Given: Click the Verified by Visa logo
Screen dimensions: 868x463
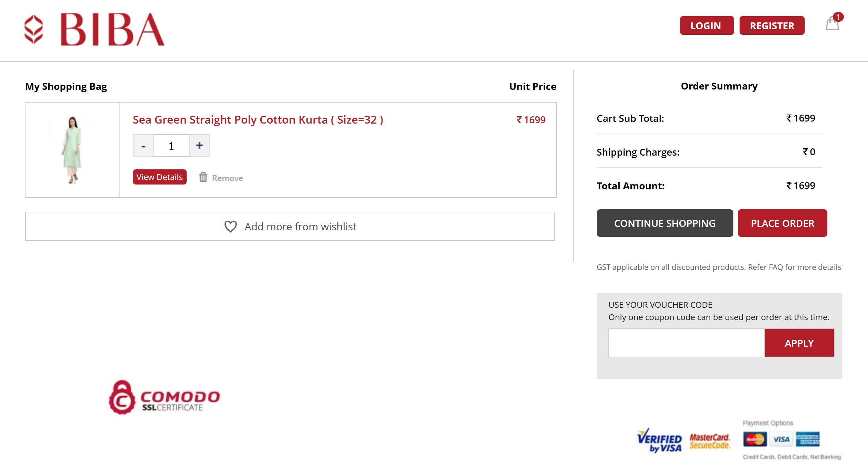Looking at the screenshot, I should [x=659, y=441].
